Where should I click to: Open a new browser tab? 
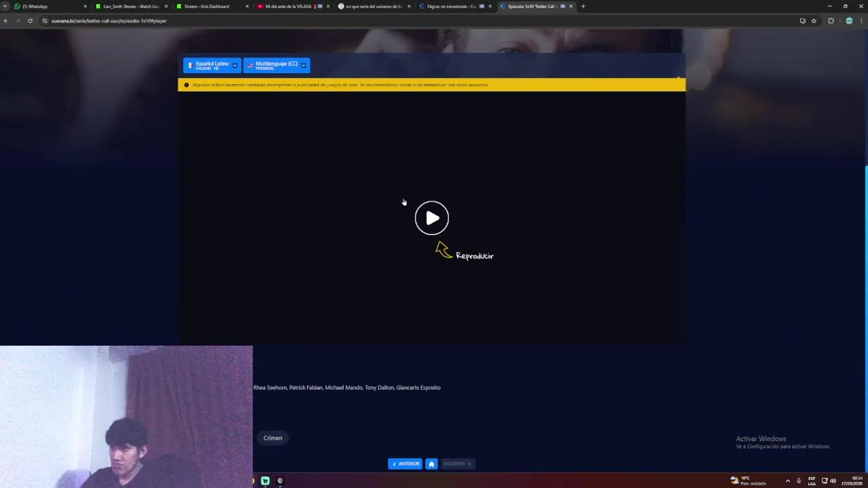[x=583, y=6]
